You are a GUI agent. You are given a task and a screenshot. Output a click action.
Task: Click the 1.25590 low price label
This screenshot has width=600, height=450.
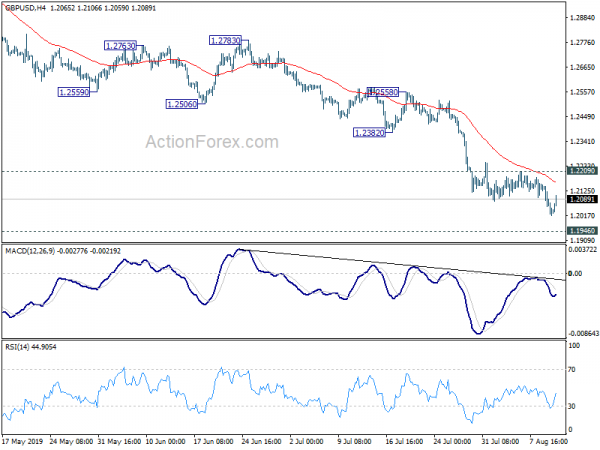(x=74, y=92)
